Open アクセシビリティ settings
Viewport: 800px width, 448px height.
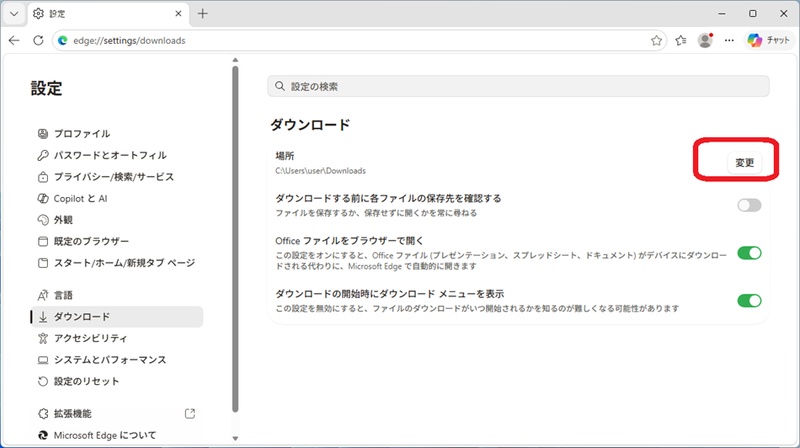pyautogui.click(x=117, y=338)
